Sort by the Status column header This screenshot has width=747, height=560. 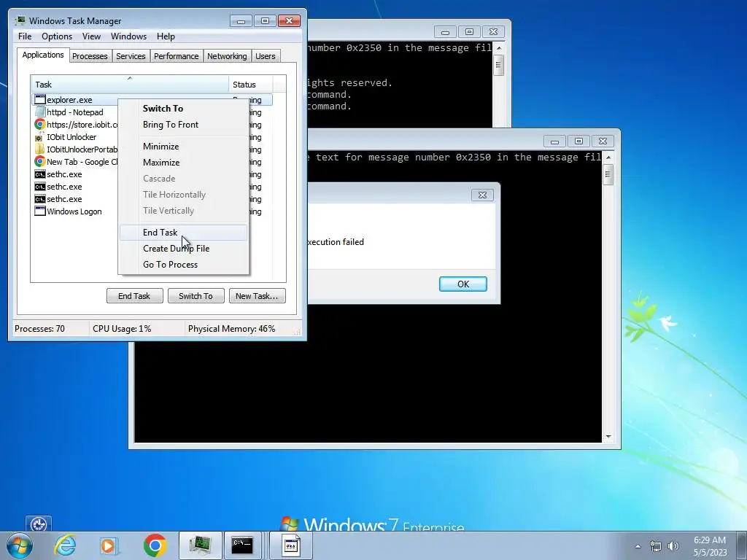point(251,85)
